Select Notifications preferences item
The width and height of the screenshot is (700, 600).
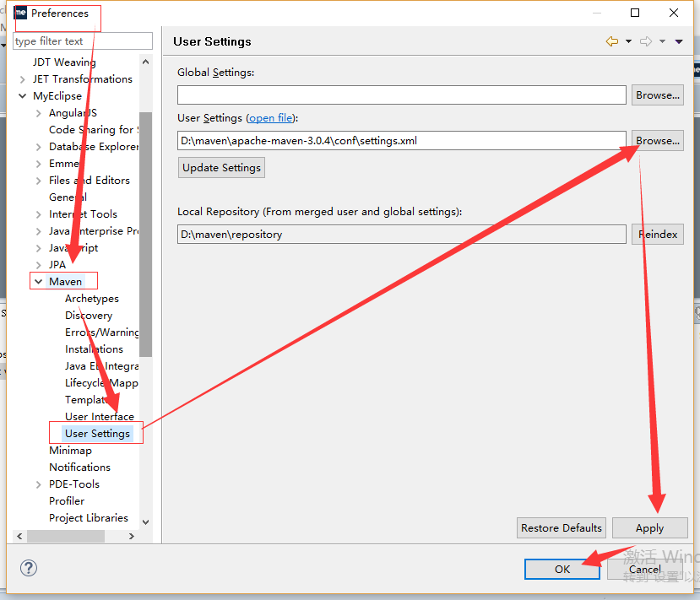[80, 468]
